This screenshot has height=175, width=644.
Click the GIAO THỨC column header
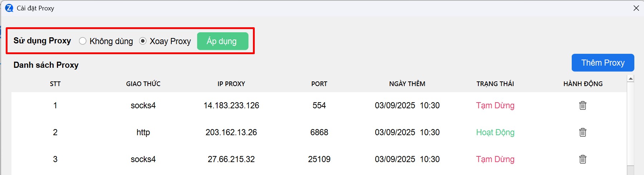coord(143,84)
